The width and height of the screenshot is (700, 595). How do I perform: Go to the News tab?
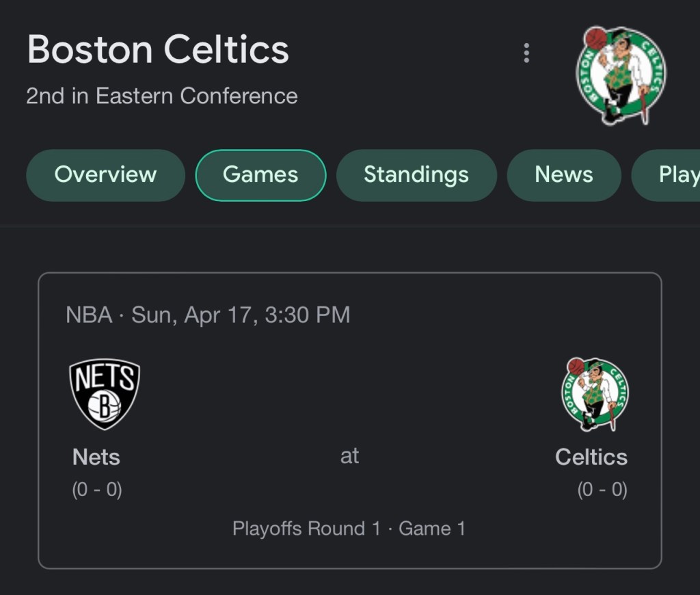pyautogui.click(x=564, y=175)
